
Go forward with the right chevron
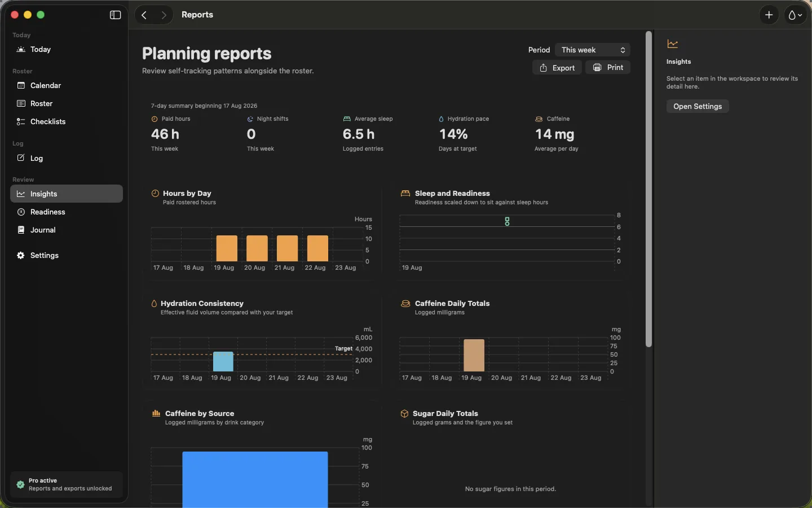[164, 15]
